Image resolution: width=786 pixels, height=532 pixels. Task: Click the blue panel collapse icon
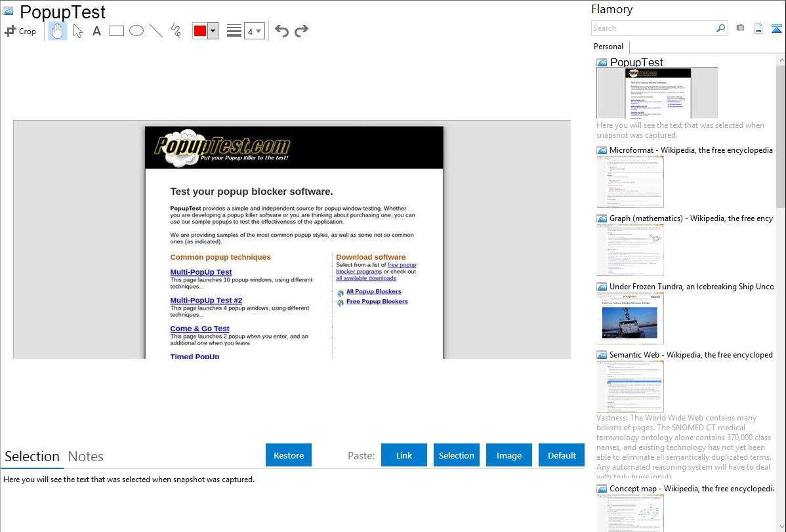776,28
